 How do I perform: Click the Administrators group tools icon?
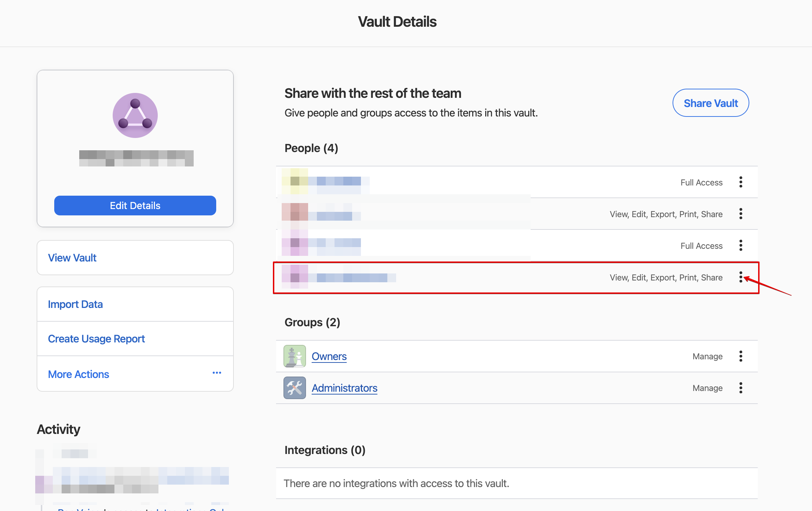pyautogui.click(x=294, y=387)
